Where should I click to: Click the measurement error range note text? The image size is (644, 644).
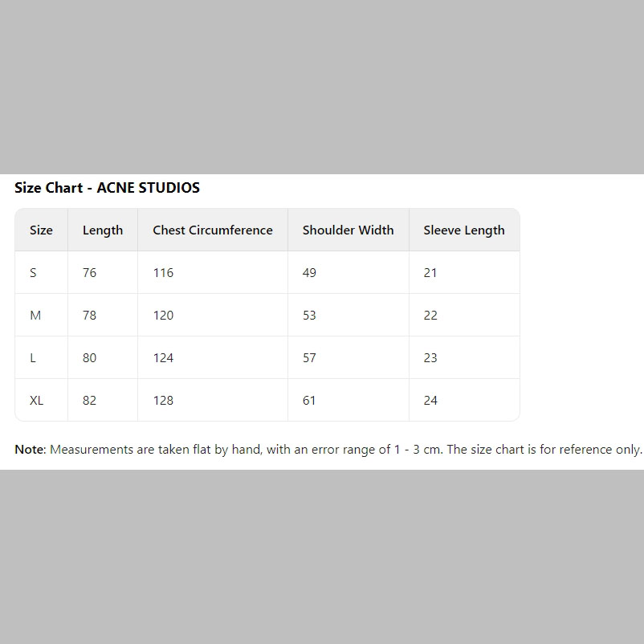point(345,450)
